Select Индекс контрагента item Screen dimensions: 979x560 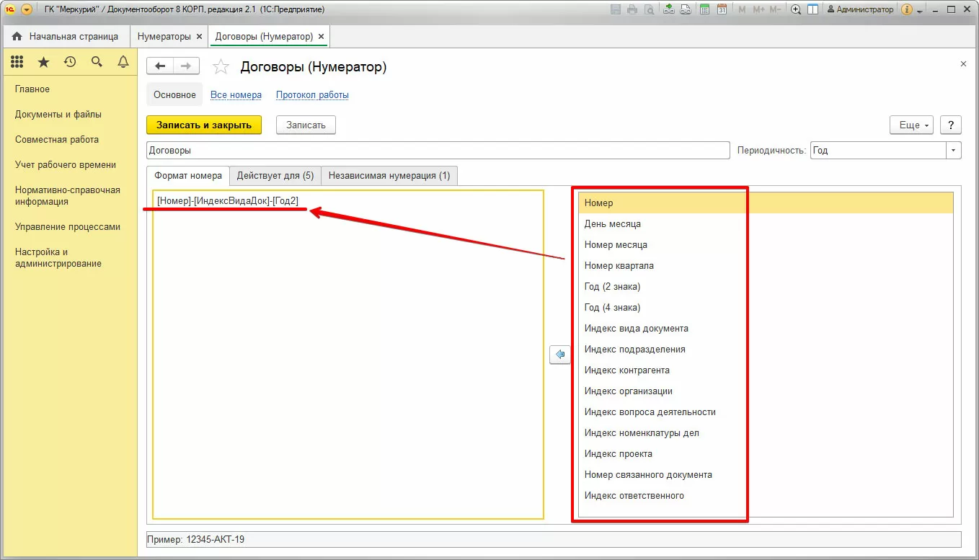[x=766, y=370]
